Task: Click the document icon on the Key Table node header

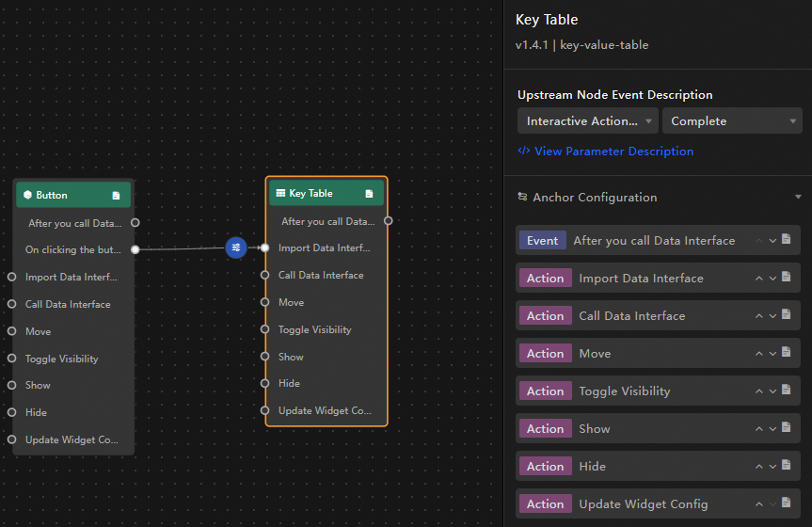Action: point(369,194)
